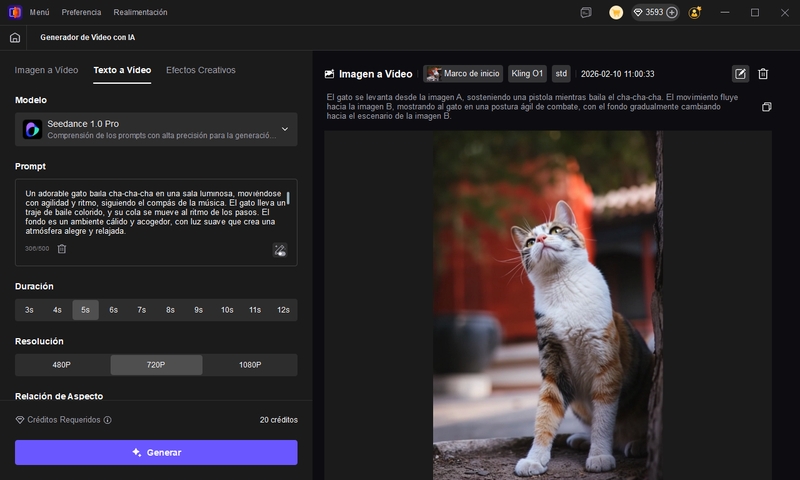Screen dimensions: 800x480
Task: Open the Realimentación menu
Action: click(x=140, y=12)
